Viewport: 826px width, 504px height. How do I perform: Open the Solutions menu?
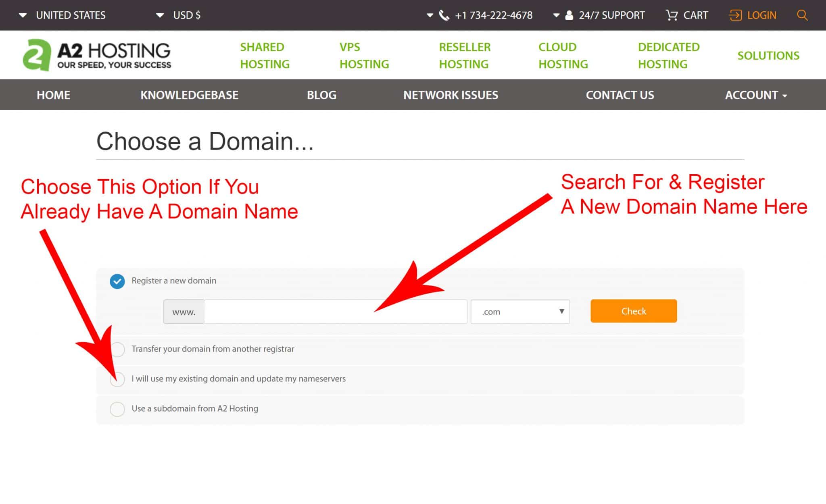768,56
